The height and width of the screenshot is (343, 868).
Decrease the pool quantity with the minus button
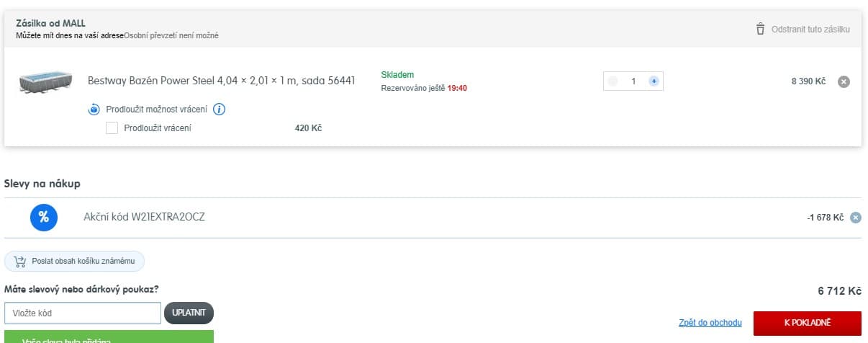point(612,81)
